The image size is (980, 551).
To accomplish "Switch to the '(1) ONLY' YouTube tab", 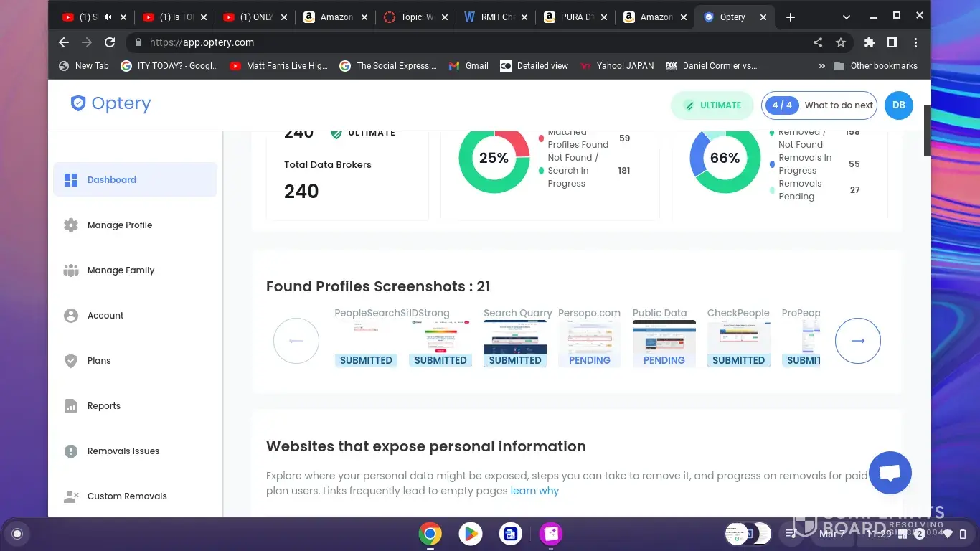I will [x=255, y=17].
